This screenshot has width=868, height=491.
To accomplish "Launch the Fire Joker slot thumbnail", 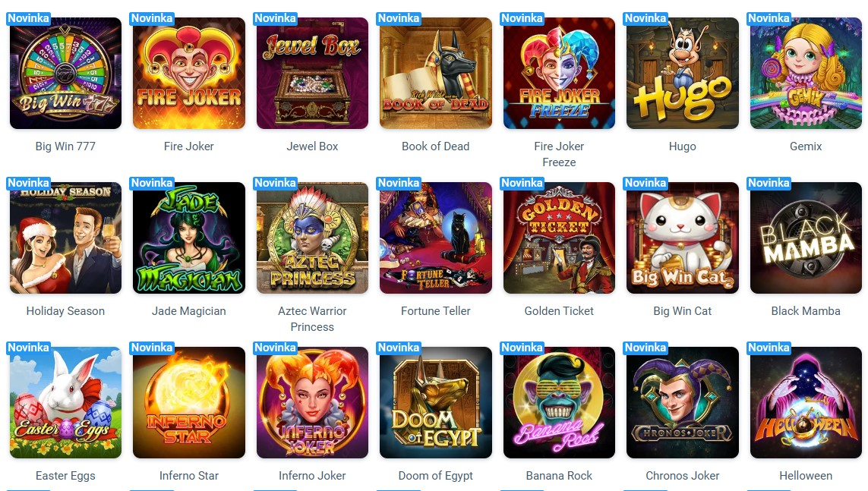I will pos(189,73).
